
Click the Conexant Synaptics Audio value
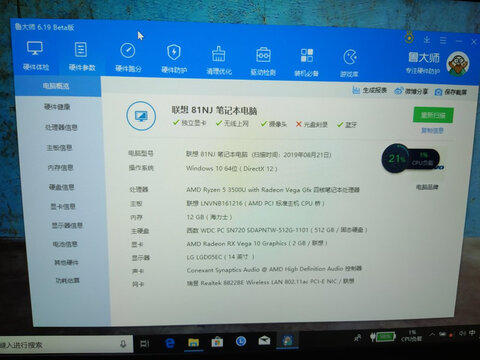[274, 269]
